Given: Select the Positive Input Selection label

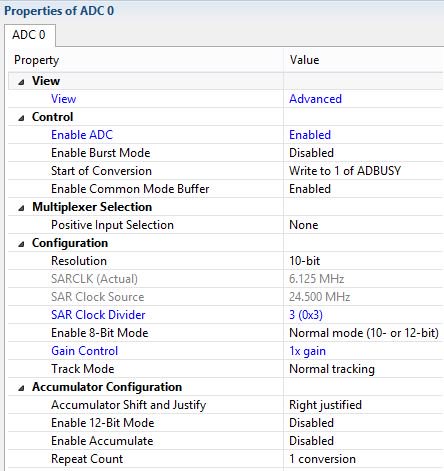Looking at the screenshot, I should point(112,225).
